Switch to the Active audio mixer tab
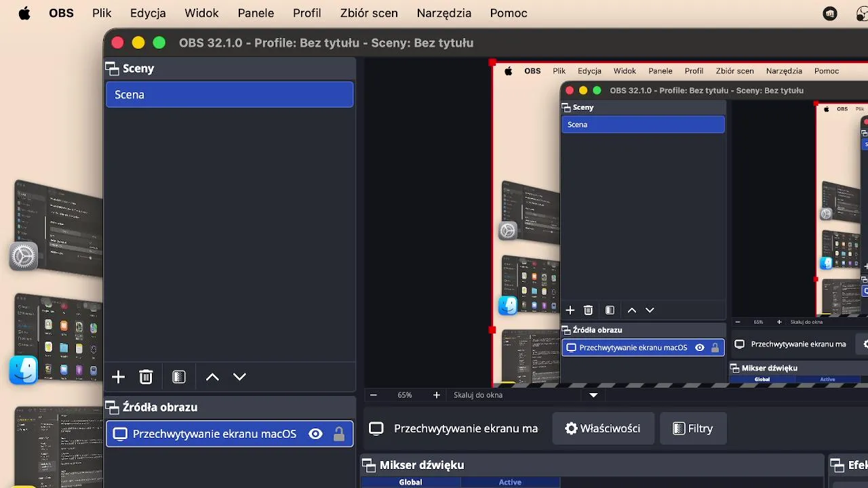This screenshot has width=868, height=488. [510, 483]
